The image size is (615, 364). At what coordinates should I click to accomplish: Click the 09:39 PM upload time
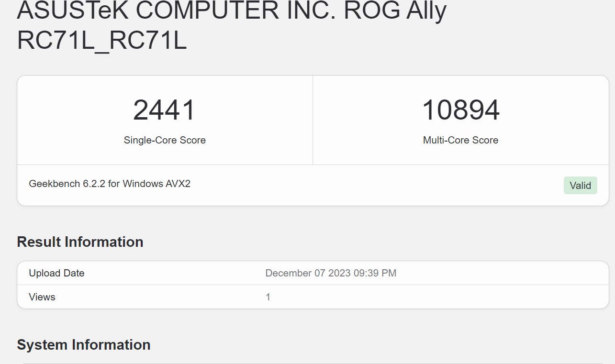click(375, 273)
